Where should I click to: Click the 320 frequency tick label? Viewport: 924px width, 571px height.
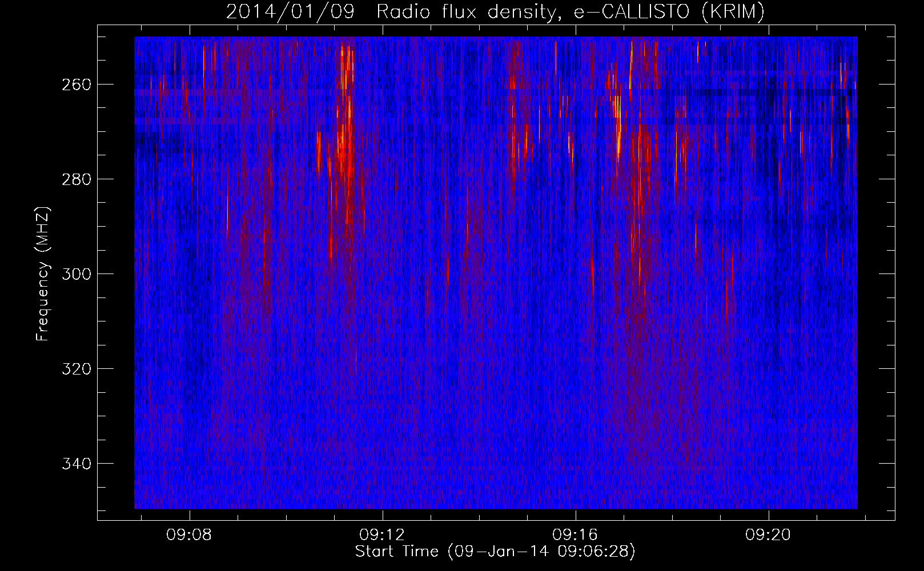click(77, 369)
